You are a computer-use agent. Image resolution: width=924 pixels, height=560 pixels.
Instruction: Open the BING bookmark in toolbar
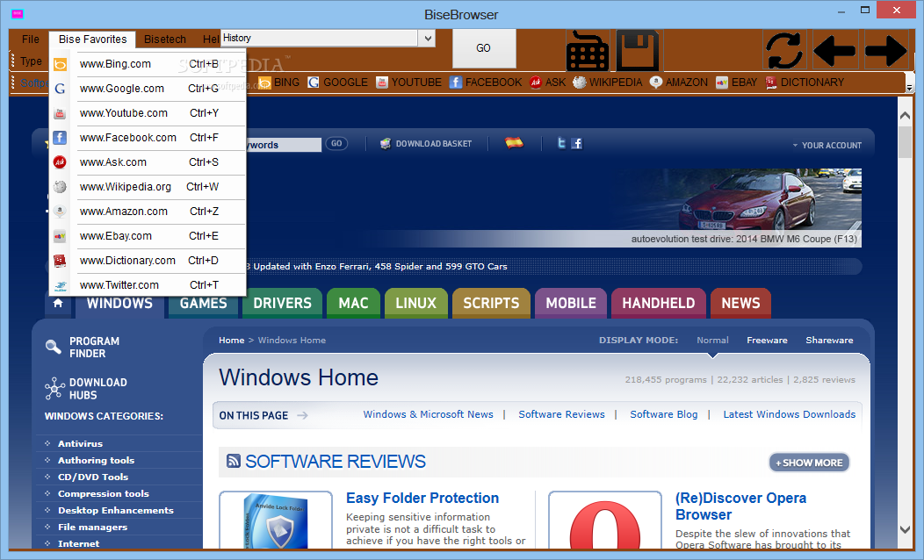tap(279, 83)
